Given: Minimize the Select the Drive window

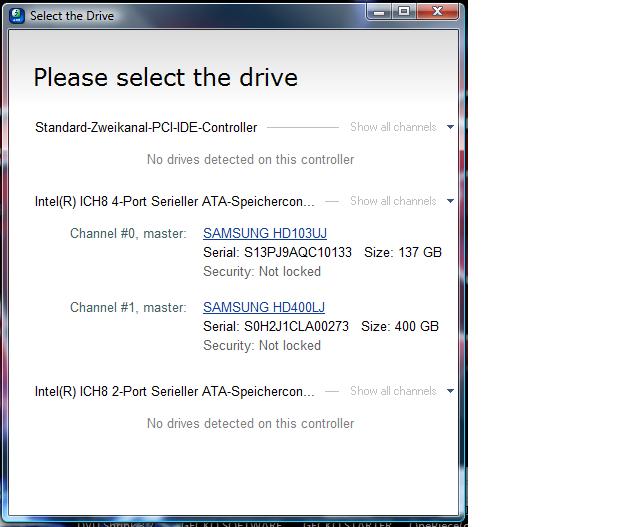Looking at the screenshot, I should [379, 11].
